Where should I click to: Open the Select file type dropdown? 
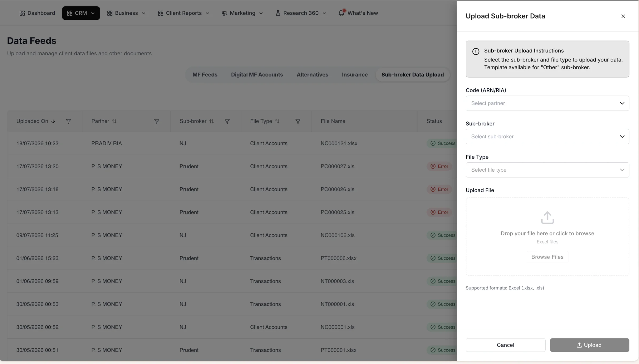(x=547, y=170)
